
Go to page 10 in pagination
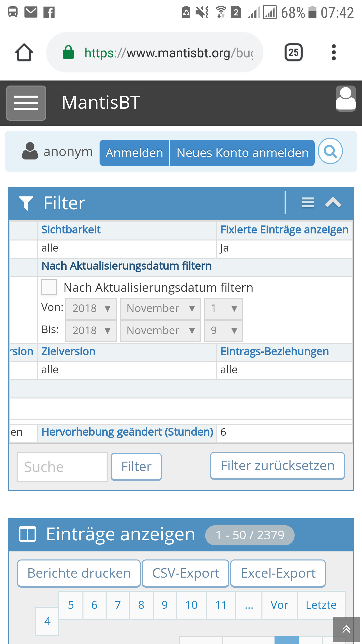coord(191,605)
